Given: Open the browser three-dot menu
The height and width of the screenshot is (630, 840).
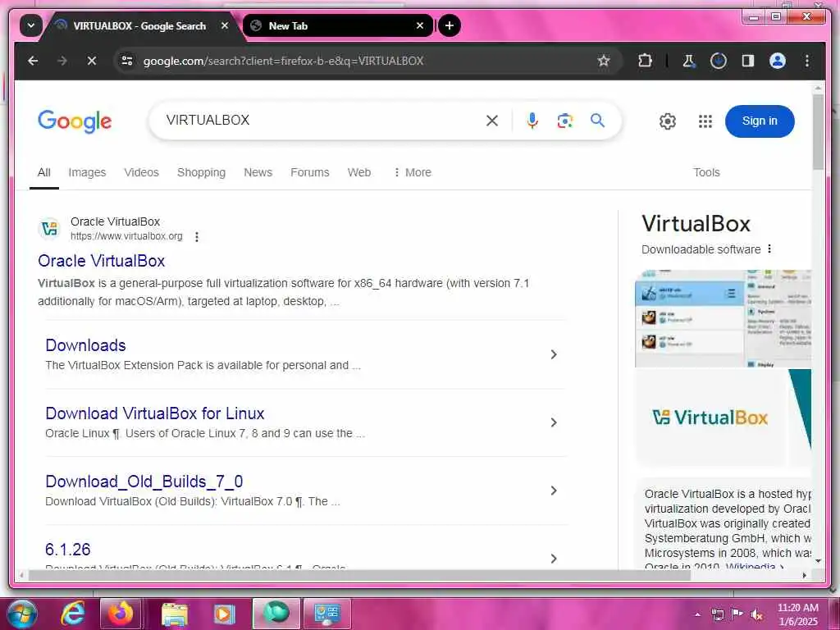Looking at the screenshot, I should pos(807,61).
